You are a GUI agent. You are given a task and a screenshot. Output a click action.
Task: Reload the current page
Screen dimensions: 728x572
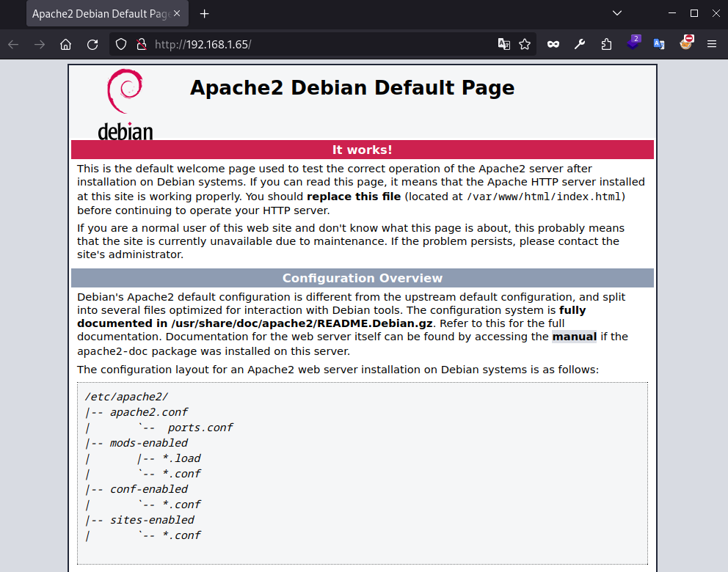click(x=92, y=45)
